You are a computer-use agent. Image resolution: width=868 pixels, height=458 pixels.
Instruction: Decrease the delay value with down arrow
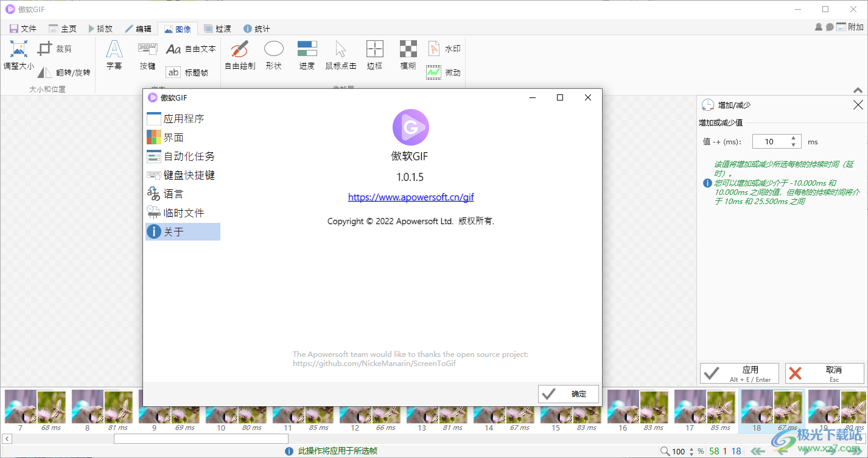[793, 145]
